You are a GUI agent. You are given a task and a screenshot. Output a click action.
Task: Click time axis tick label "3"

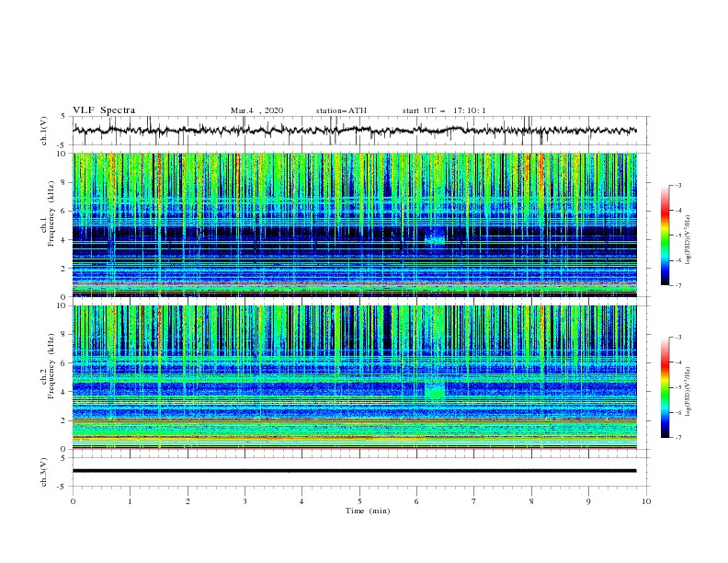pyautogui.click(x=245, y=501)
